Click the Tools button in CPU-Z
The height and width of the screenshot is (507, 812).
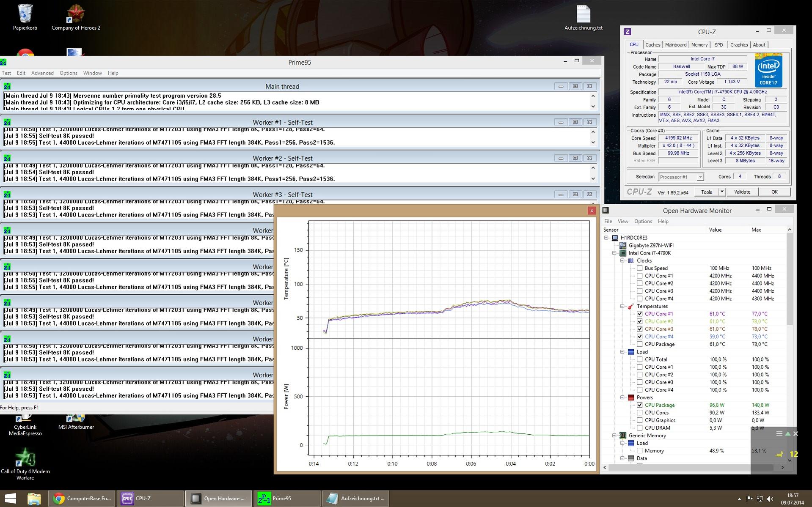tap(706, 192)
